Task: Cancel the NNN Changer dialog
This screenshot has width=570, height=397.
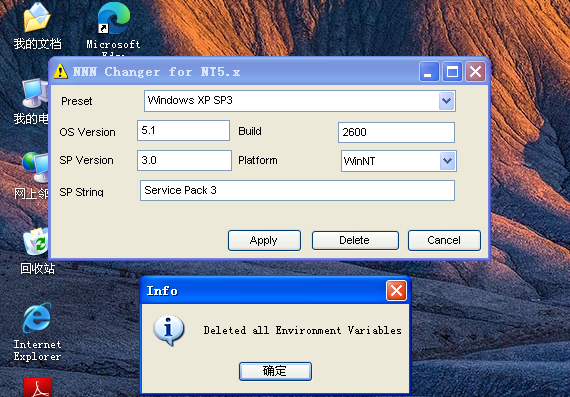Action: coord(444,240)
